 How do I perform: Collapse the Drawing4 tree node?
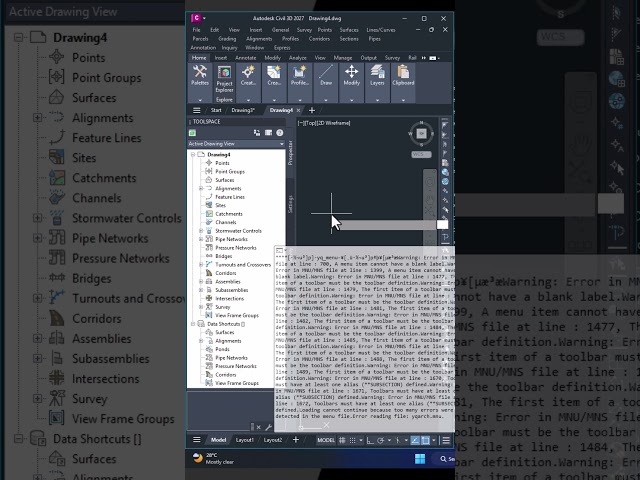tap(193, 154)
